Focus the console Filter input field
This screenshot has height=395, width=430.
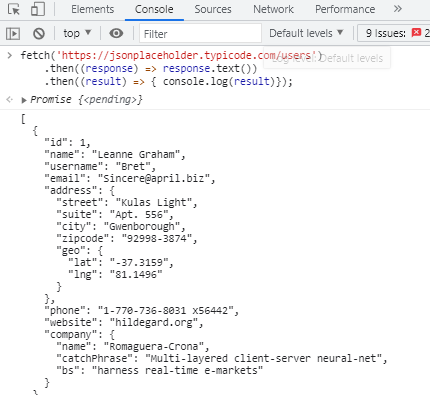click(x=200, y=34)
